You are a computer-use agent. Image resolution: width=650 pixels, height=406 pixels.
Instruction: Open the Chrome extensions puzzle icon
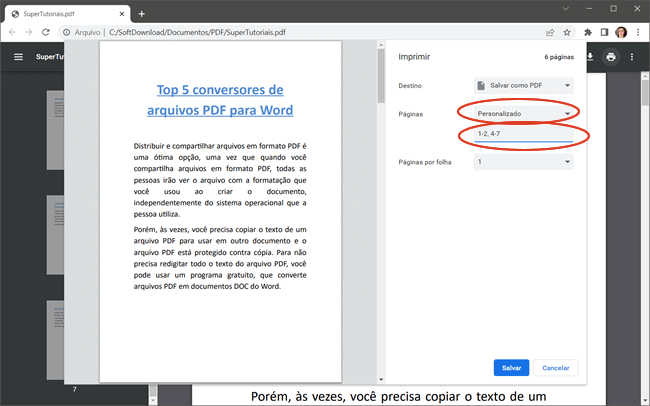click(586, 32)
